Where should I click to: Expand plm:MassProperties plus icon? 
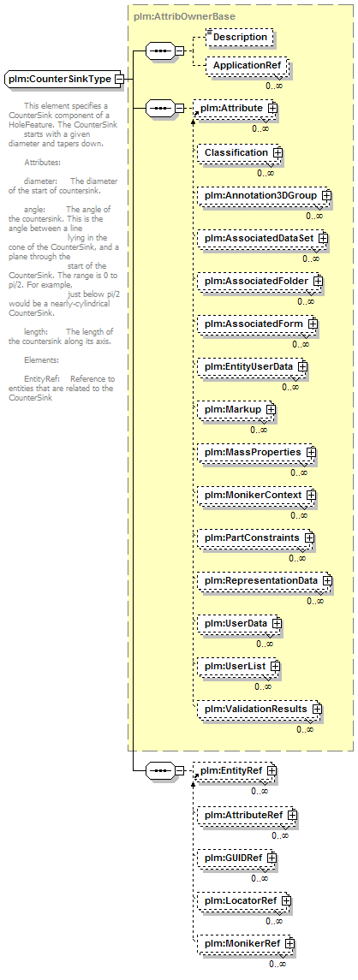(x=310, y=452)
